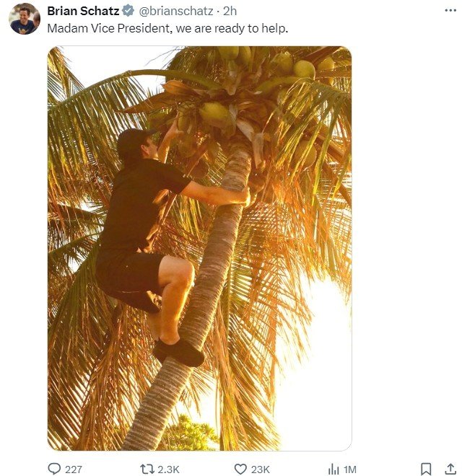Click the repost arrows icon

pos(147,469)
